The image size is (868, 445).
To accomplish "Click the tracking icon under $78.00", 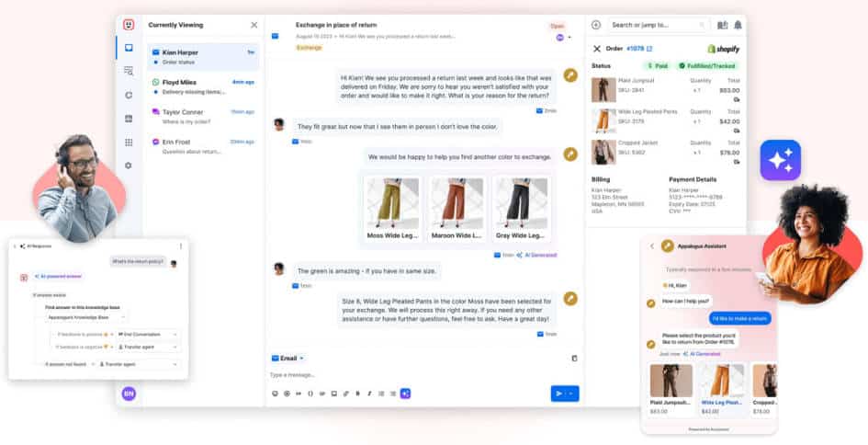I will (737, 162).
